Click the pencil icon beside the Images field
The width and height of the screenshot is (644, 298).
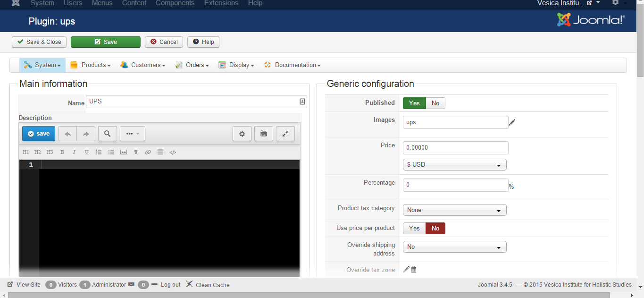tap(512, 122)
